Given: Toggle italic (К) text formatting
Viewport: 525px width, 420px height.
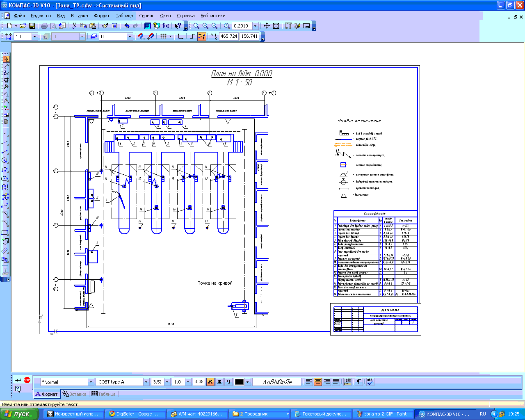Looking at the screenshot, I should click(x=210, y=382).
